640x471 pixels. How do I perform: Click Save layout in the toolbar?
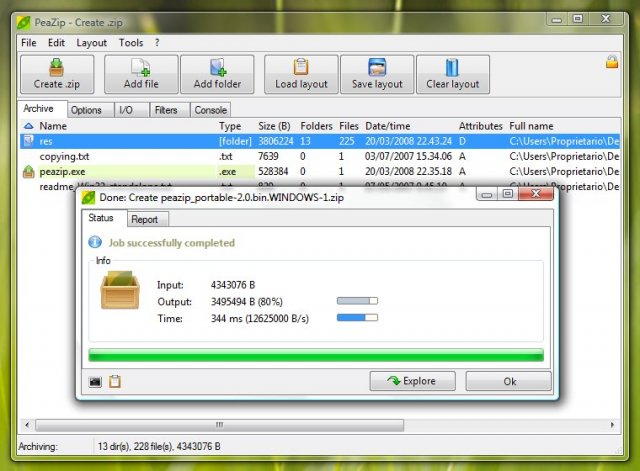click(377, 75)
